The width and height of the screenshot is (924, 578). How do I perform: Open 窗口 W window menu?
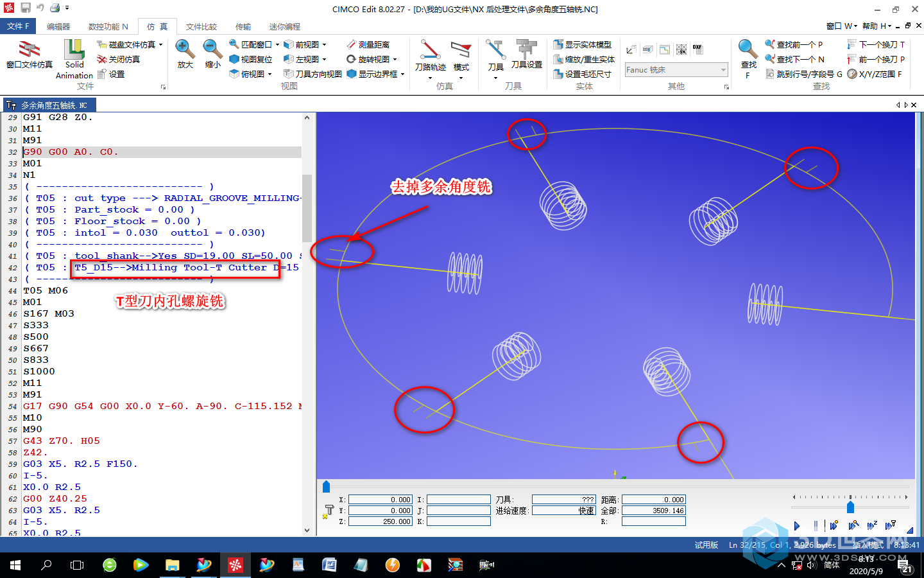841,26
